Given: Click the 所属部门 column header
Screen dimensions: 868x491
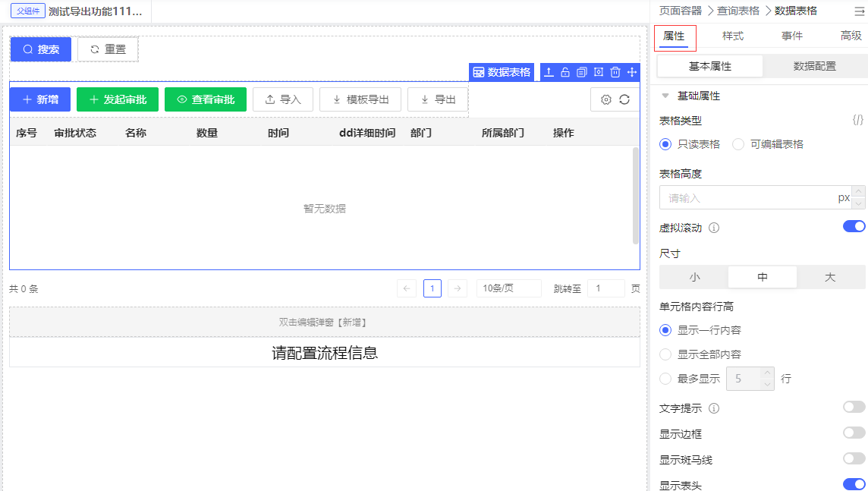Looking at the screenshot, I should [x=502, y=133].
